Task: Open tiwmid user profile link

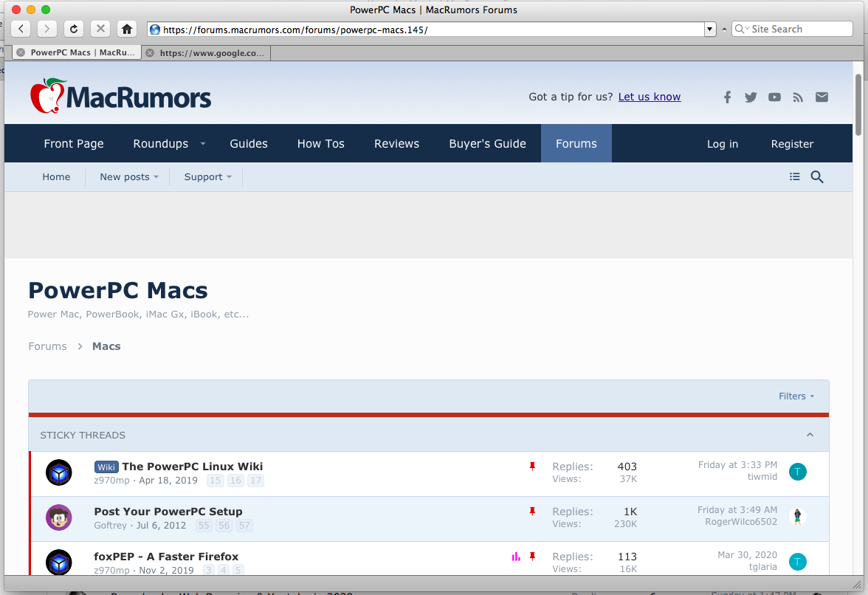Action: pos(762,477)
